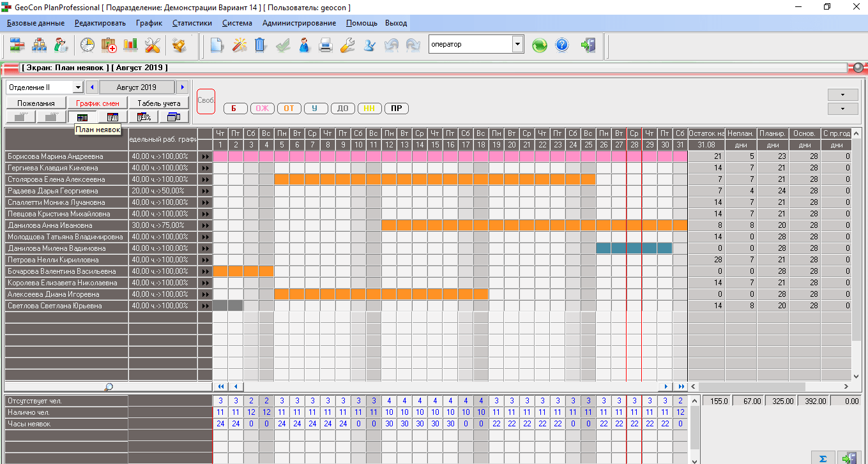
Task: Click lower dropdown arrow button at far right
Action: (842, 109)
